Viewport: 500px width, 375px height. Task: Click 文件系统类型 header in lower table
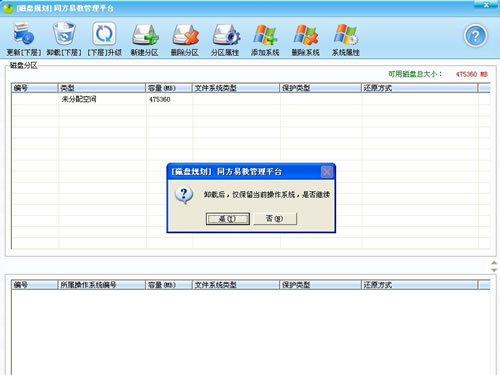click(x=236, y=285)
